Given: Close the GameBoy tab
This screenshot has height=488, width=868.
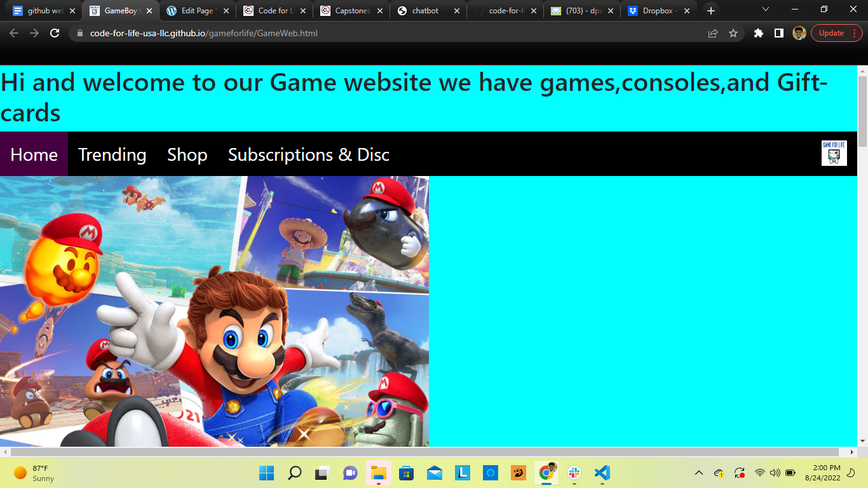Looking at the screenshot, I should (x=149, y=11).
